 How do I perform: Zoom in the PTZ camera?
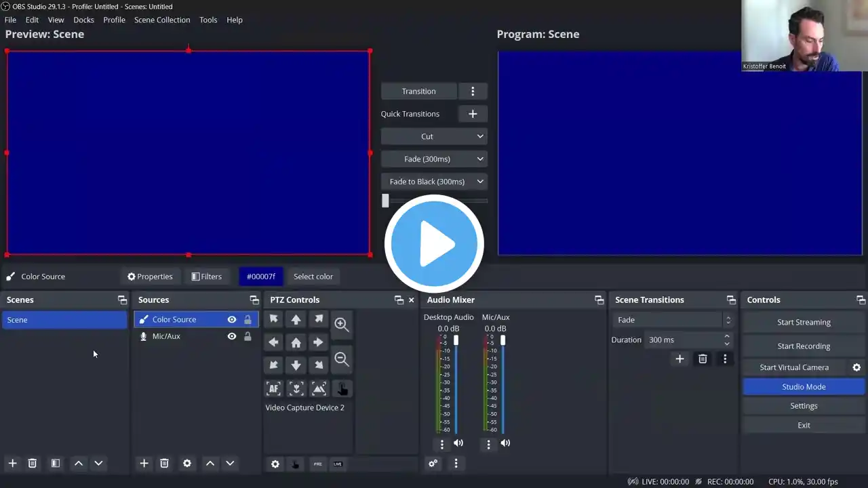(x=342, y=325)
